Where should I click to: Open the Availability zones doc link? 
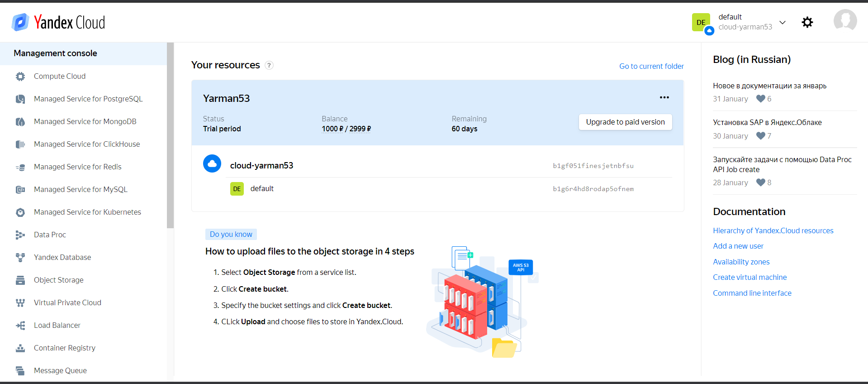tap(741, 262)
